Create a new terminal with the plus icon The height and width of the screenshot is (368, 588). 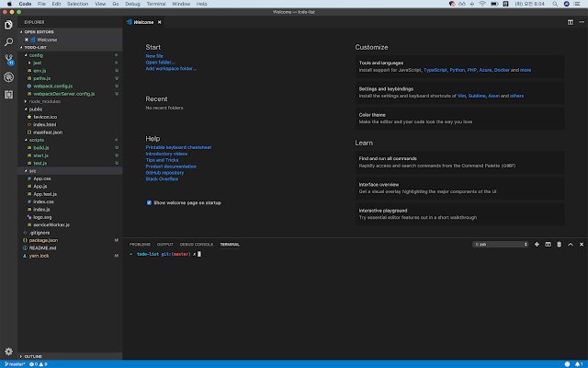coord(537,245)
